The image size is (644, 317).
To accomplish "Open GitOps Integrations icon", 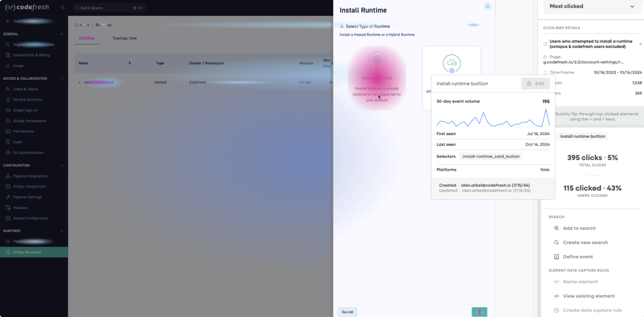I will click(x=8, y=186).
